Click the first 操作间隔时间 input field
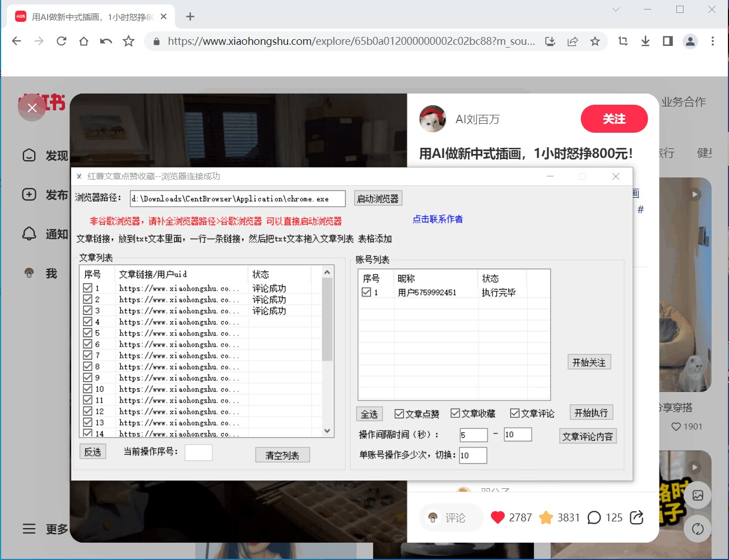Image resolution: width=729 pixels, height=560 pixels. pyautogui.click(x=473, y=435)
